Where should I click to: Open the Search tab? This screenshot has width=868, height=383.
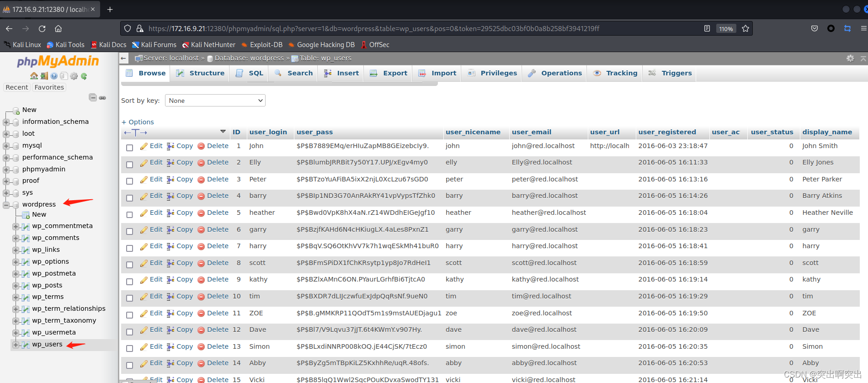(293, 73)
